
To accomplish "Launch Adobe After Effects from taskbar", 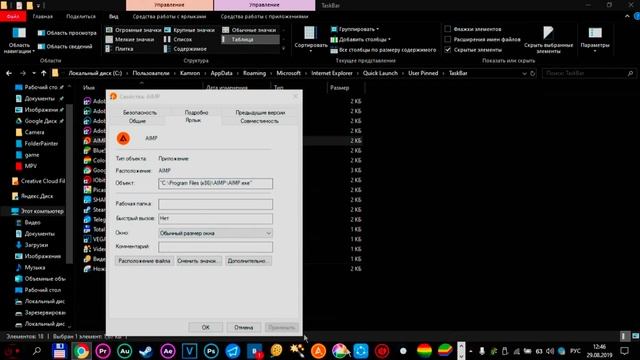I will (x=168, y=351).
